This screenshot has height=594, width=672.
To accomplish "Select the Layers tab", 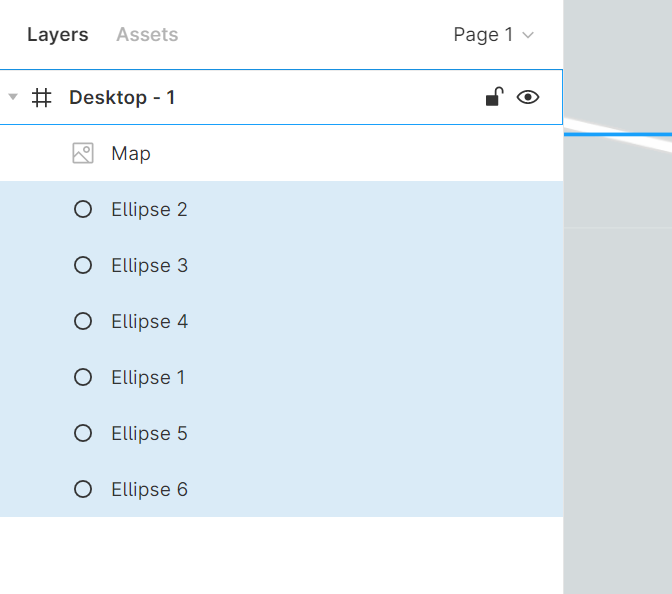I will pyautogui.click(x=57, y=34).
